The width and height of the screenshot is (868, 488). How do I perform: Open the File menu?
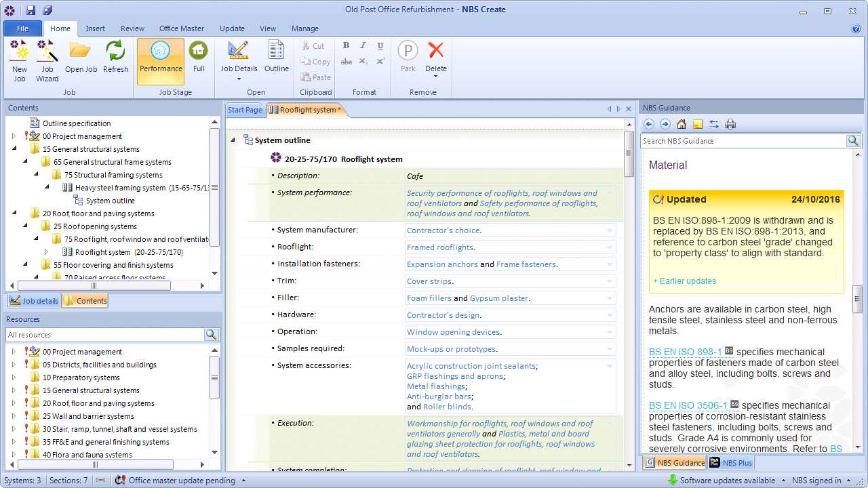[22, 28]
